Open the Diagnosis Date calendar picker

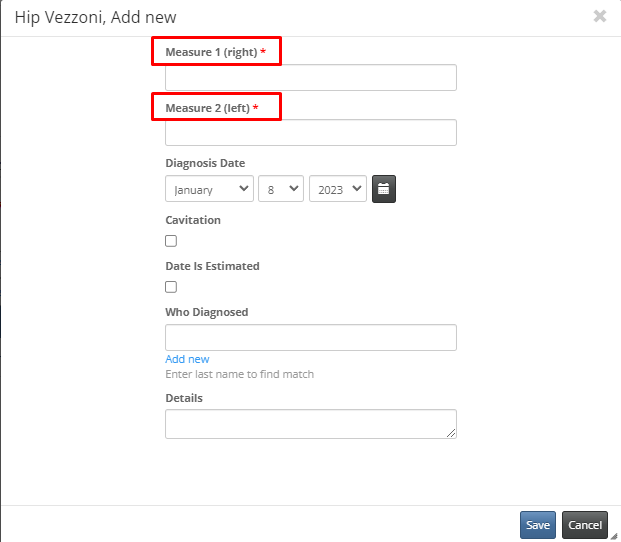pos(384,189)
